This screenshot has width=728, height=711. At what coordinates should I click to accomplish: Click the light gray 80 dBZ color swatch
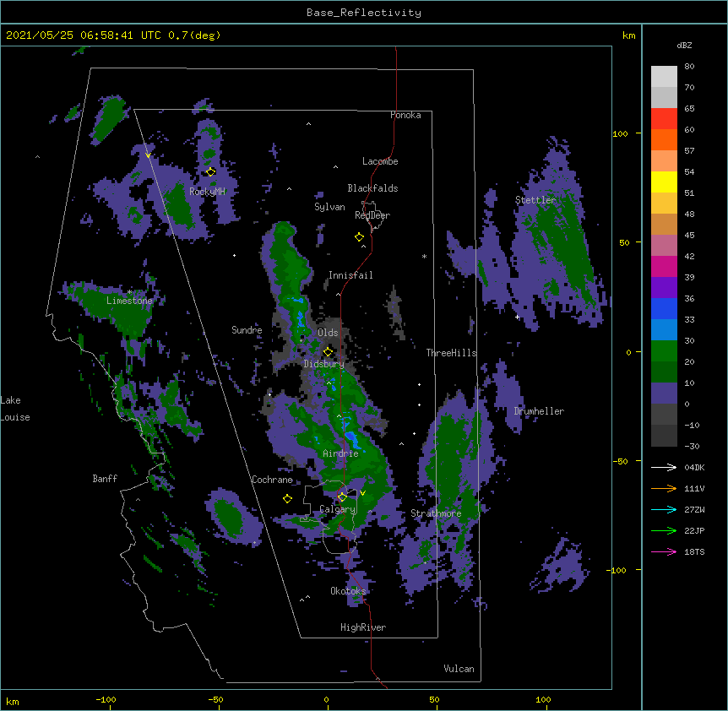click(x=664, y=76)
